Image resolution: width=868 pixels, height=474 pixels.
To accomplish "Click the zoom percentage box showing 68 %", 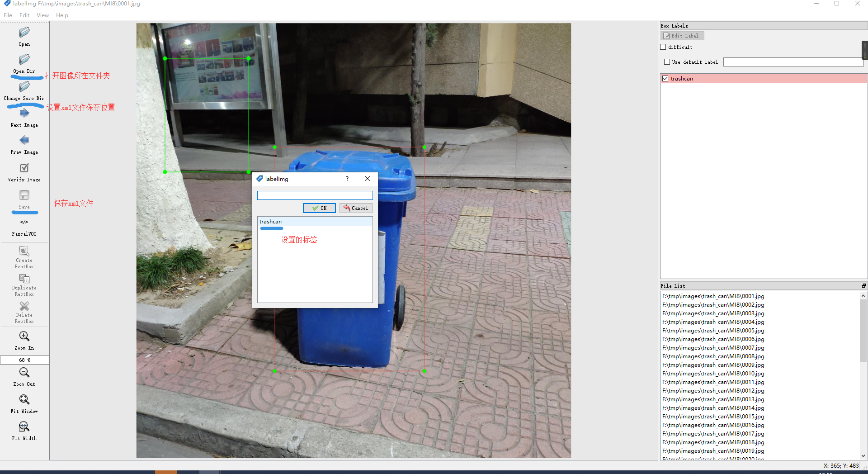I will [x=24, y=360].
